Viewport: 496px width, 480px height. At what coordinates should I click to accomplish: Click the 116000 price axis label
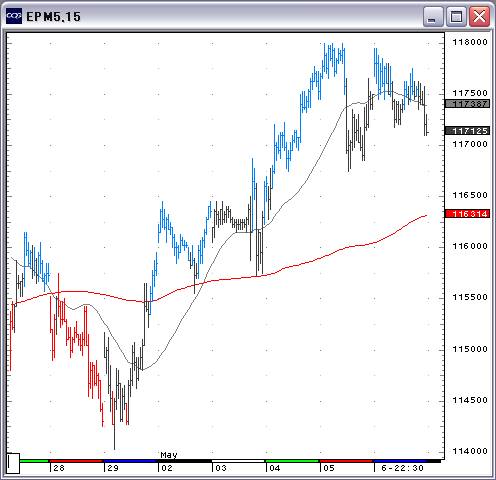click(470, 246)
